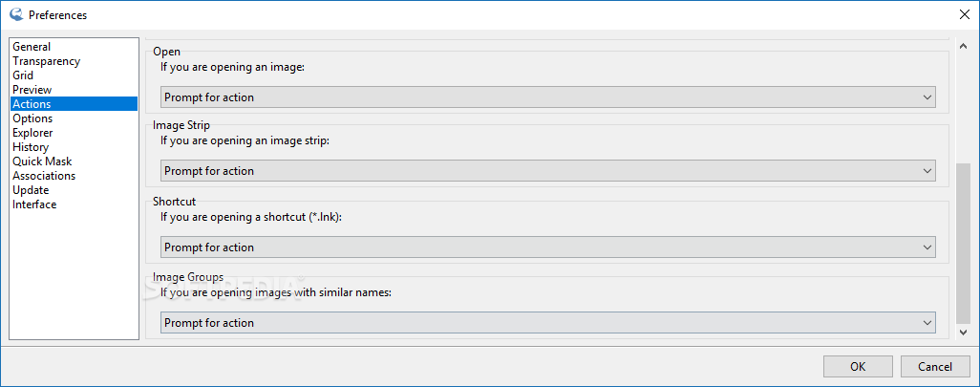Click the scrollbar up arrow
This screenshot has height=387, width=980.
pos(963,46)
